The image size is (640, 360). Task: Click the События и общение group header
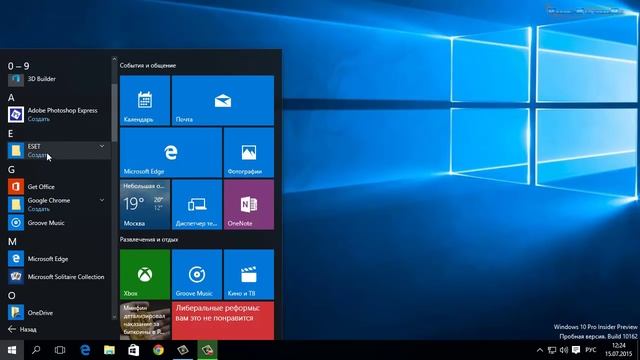[148, 65]
